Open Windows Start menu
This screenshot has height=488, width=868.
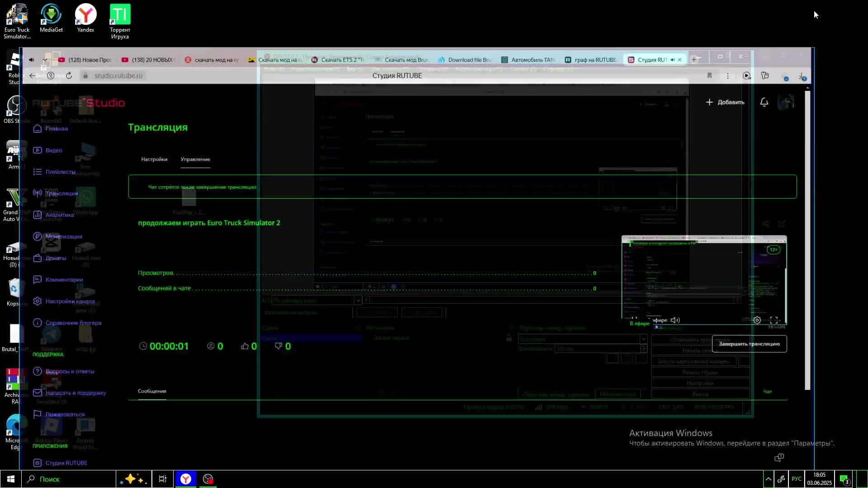point(11,479)
